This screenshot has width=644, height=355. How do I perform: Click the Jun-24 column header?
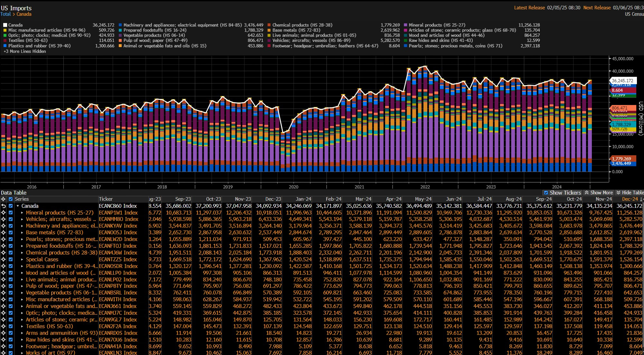(454, 199)
